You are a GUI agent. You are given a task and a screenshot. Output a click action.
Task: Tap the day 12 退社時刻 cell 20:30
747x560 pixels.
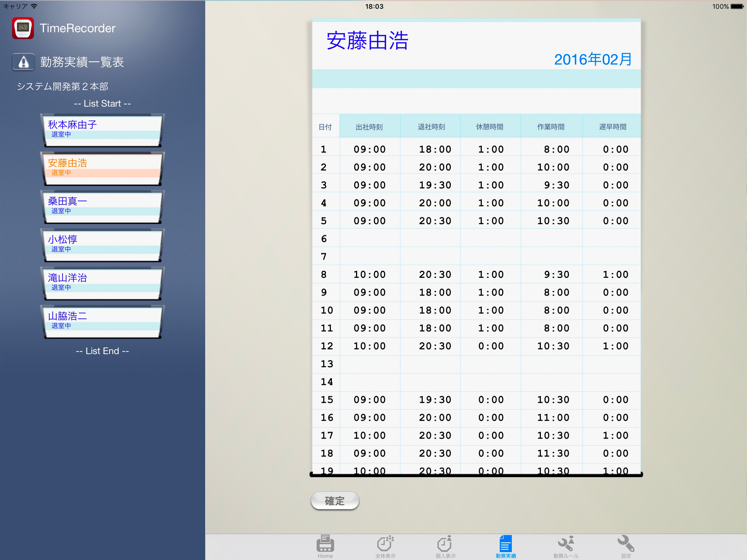[x=435, y=346]
